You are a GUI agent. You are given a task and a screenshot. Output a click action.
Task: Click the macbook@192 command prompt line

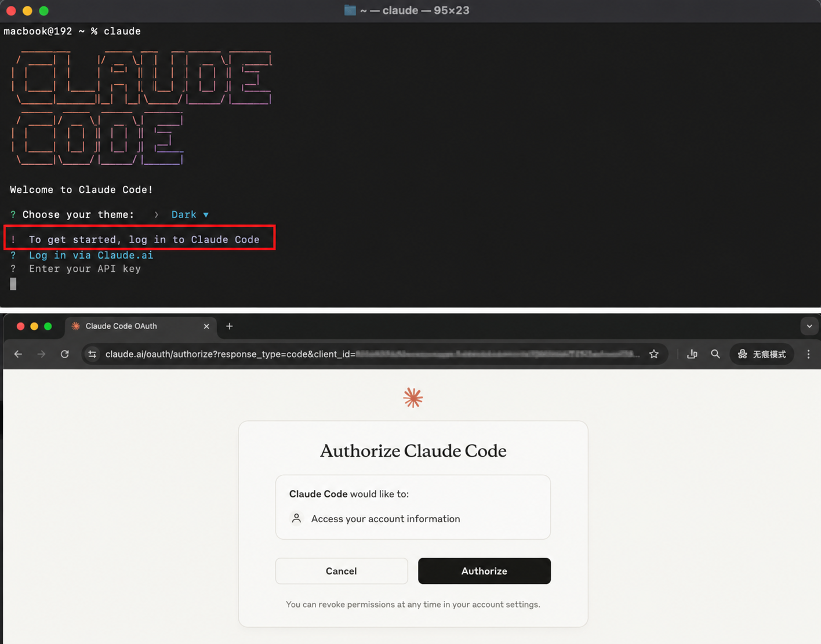pos(72,31)
